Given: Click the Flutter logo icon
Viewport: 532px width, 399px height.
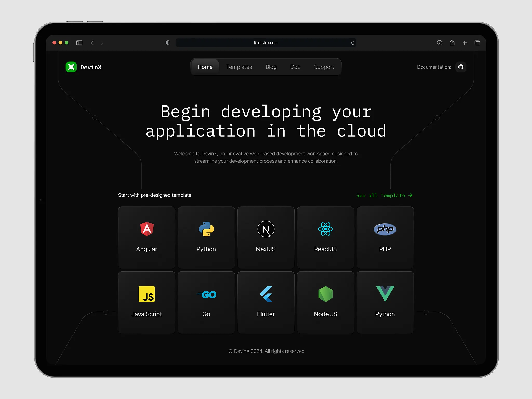Looking at the screenshot, I should coord(266,294).
